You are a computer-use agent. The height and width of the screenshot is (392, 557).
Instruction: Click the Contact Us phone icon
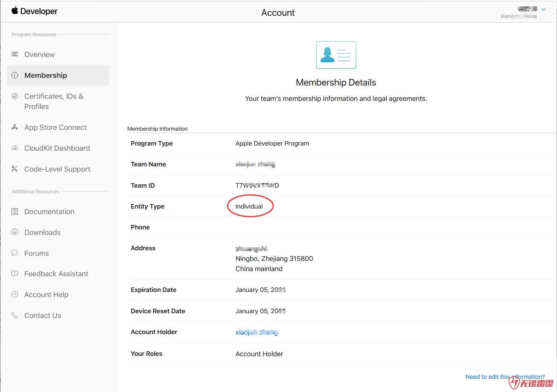click(x=15, y=315)
